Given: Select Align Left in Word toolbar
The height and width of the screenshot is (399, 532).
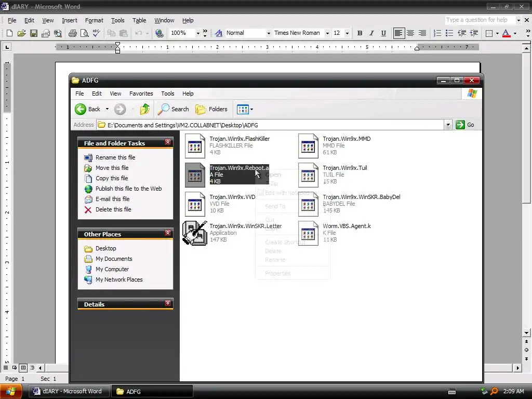Looking at the screenshot, I should (398, 33).
